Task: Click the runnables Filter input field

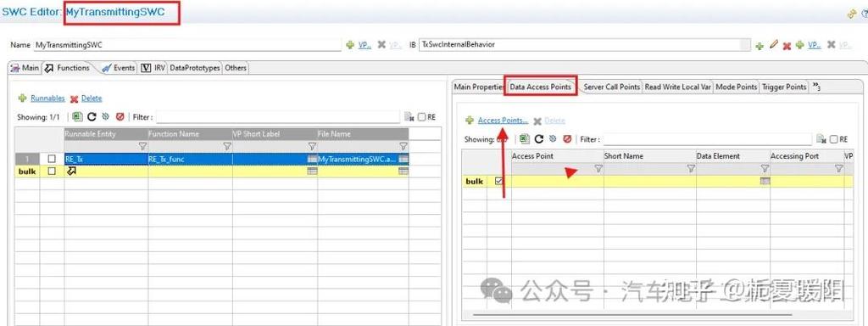Action: 277,117
